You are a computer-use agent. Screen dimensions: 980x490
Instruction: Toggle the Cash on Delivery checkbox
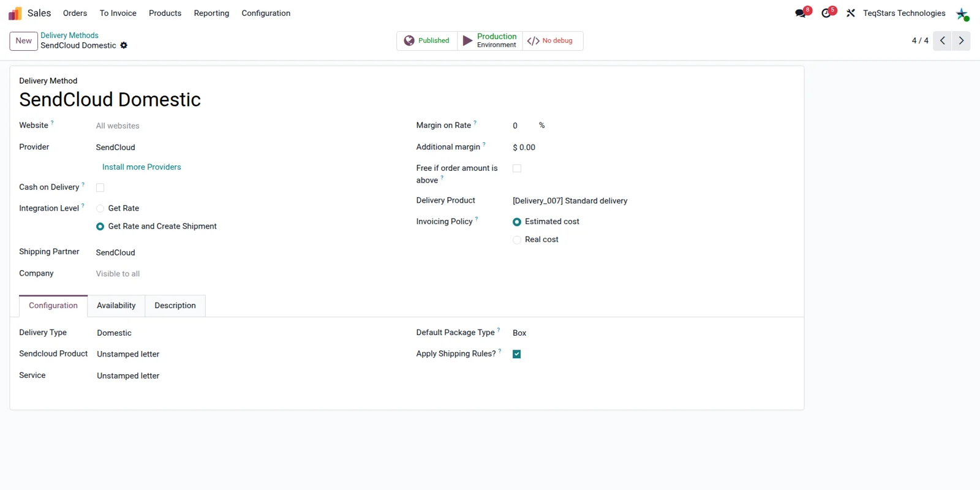coord(100,187)
